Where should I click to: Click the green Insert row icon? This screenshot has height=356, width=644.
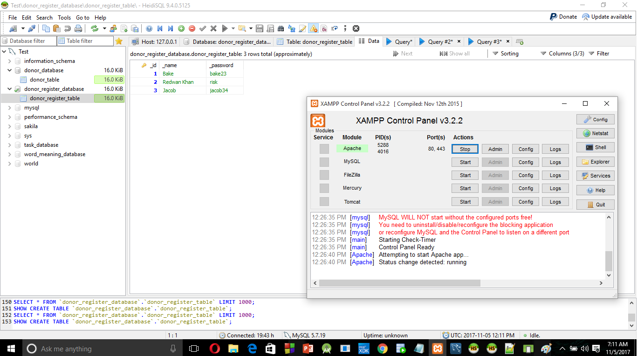click(181, 28)
